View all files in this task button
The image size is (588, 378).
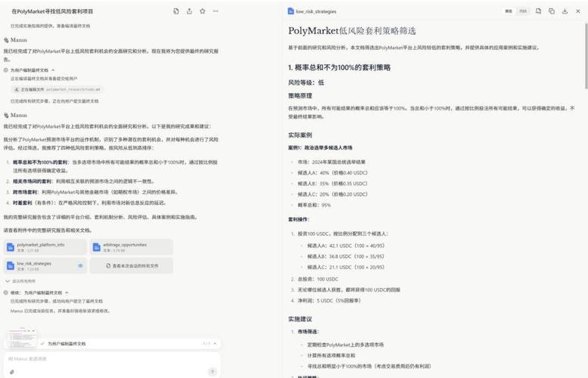[x=131, y=265]
